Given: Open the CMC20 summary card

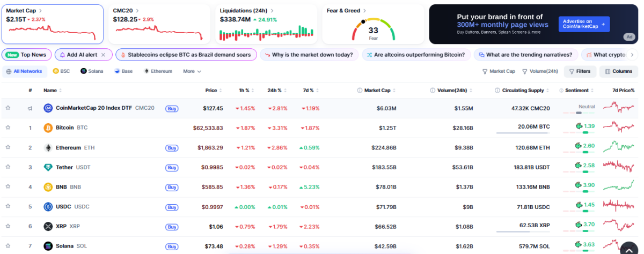Looking at the screenshot, I should click(x=159, y=24).
